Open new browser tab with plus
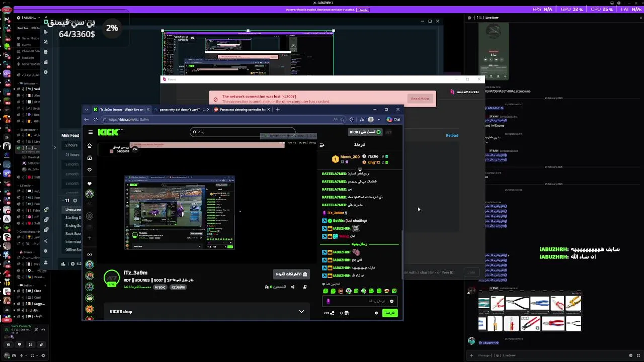 click(277, 109)
